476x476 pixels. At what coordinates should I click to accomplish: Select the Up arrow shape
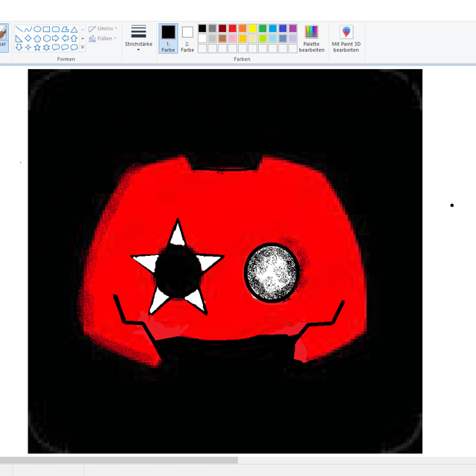point(74,38)
